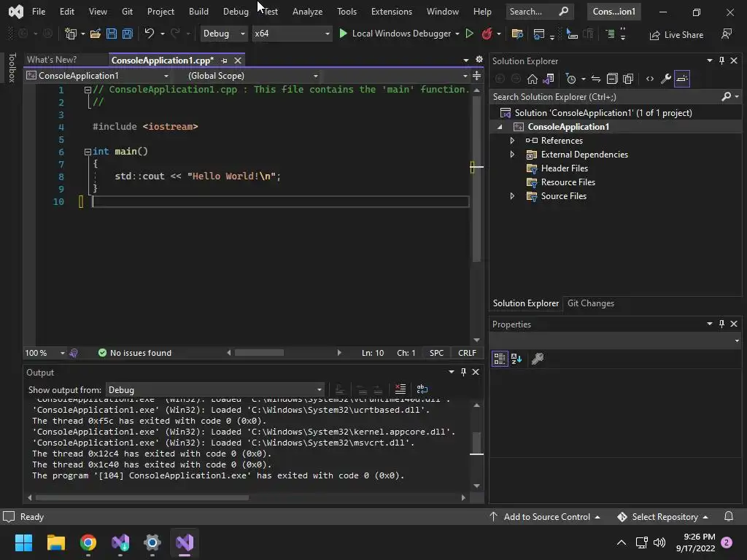Click the View Code brackets icon
This screenshot has height=560, width=747.
(x=650, y=79)
